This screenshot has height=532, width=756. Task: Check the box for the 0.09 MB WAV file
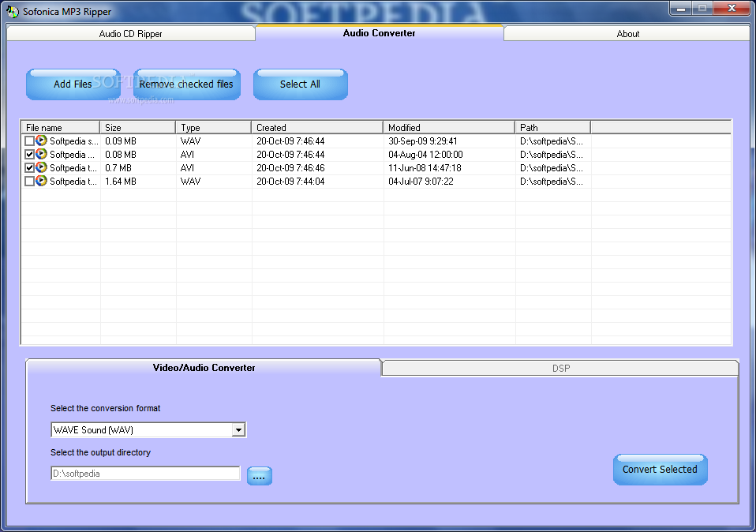29,140
